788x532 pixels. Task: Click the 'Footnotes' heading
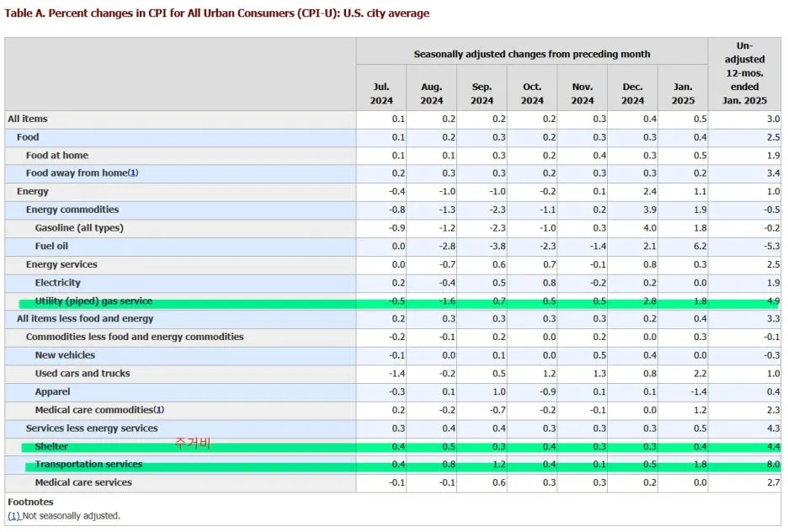tap(30, 502)
